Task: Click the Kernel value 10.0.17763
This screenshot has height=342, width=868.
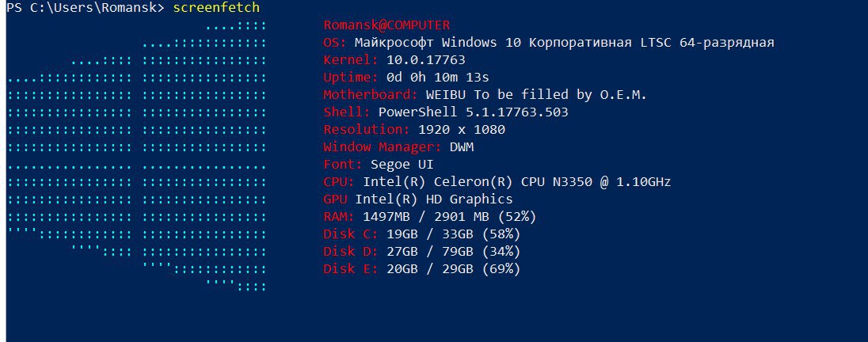Action: (426, 59)
